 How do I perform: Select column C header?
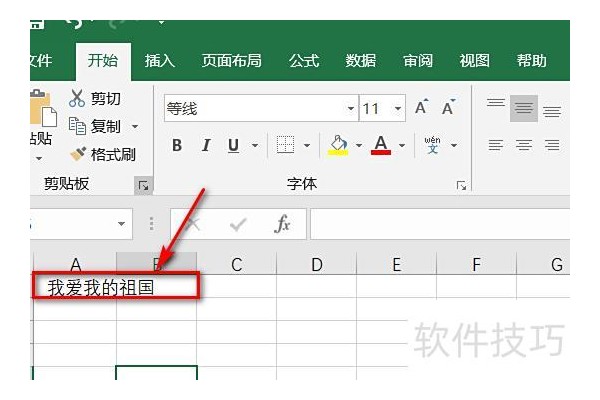point(236,264)
